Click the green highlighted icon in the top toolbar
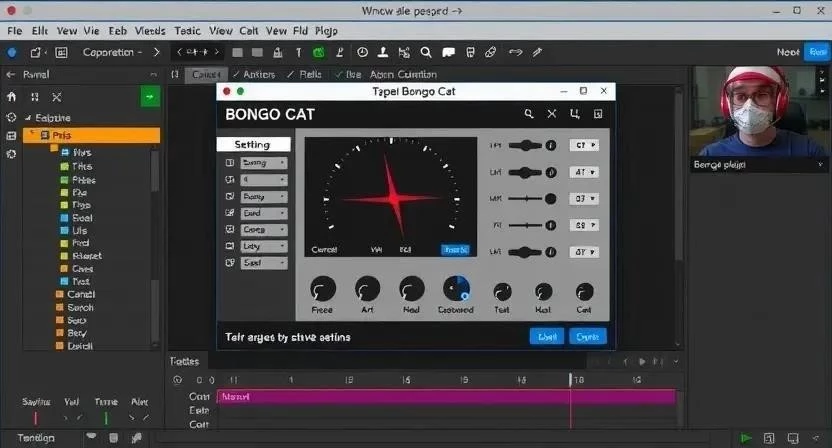Image resolution: width=832 pixels, height=448 pixels. (319, 52)
